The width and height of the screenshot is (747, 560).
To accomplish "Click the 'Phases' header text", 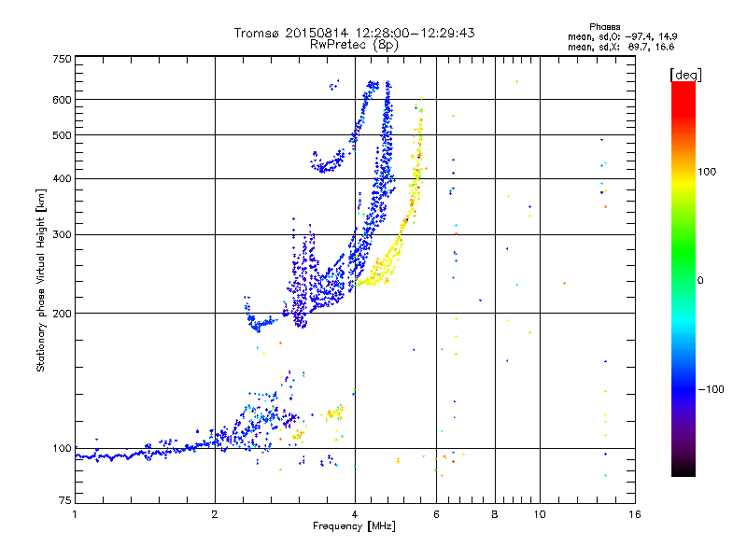I will click(604, 27).
